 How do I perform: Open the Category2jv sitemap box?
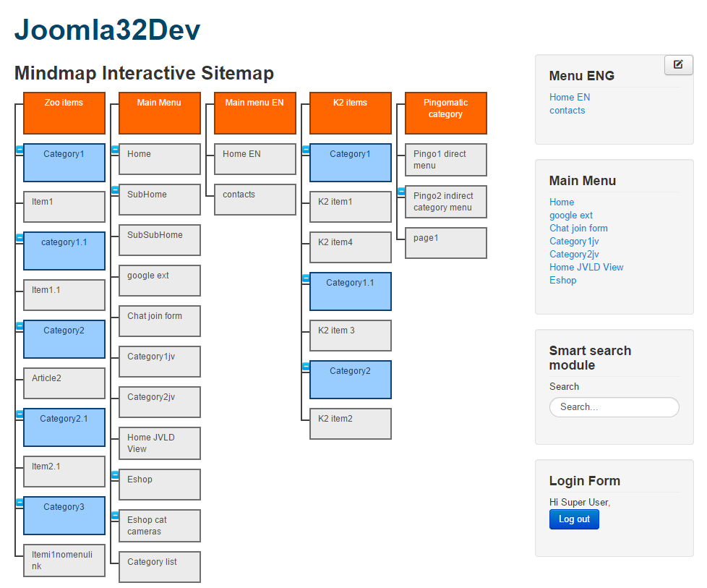[160, 402]
